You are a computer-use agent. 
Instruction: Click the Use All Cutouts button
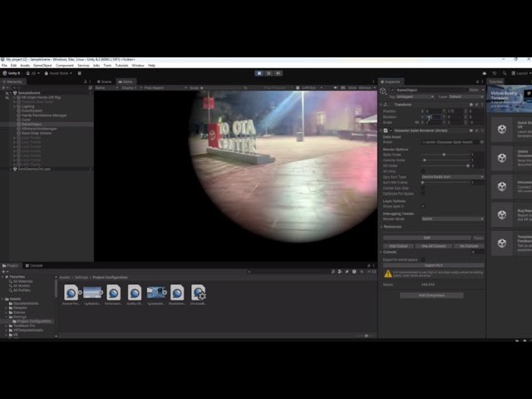coord(433,246)
